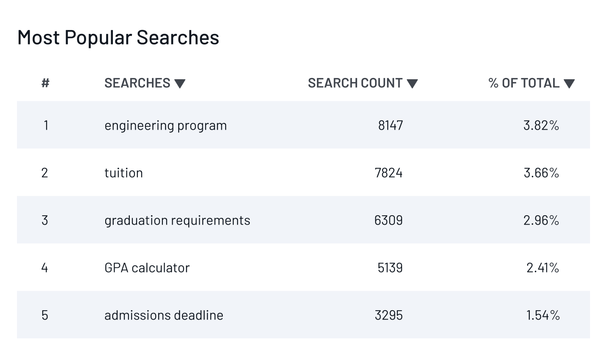
Task: Click the Most Popular Searches title
Action: click(x=118, y=37)
